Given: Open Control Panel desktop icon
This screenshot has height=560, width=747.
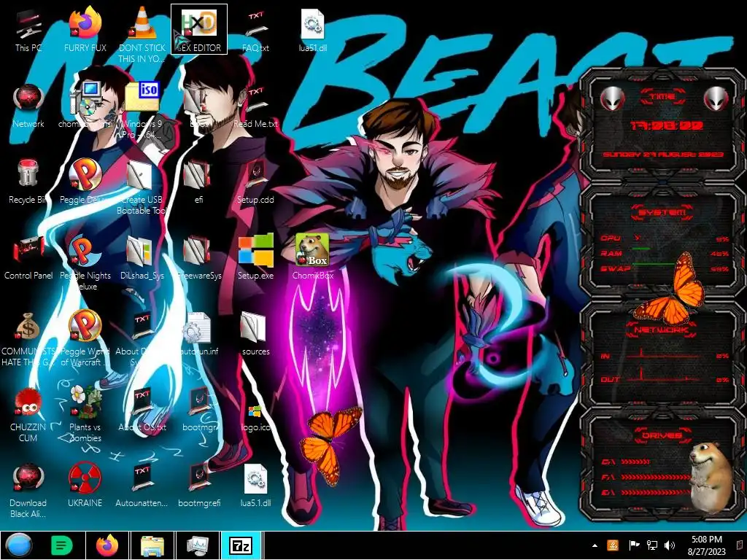Looking at the screenshot, I should pos(28,257).
